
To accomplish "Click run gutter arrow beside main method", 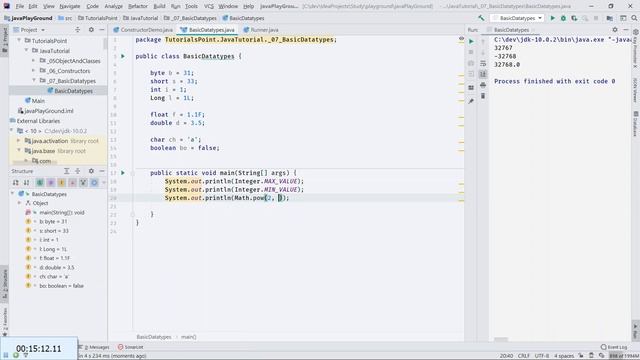I will (123, 173).
